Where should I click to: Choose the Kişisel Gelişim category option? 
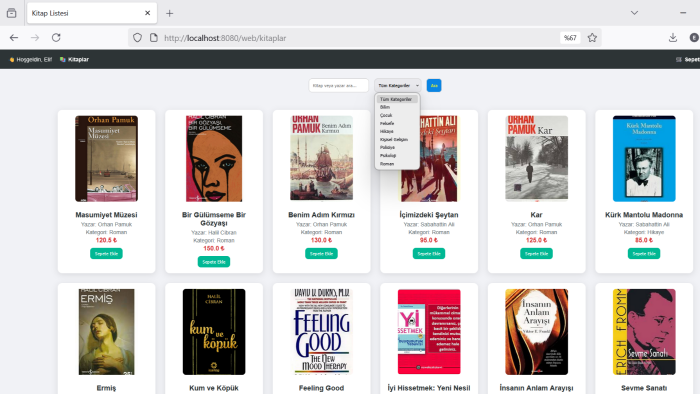tap(397, 139)
